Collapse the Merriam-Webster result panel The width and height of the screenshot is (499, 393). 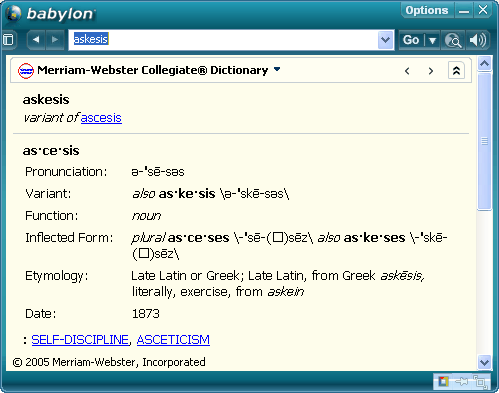pyautogui.click(x=456, y=71)
